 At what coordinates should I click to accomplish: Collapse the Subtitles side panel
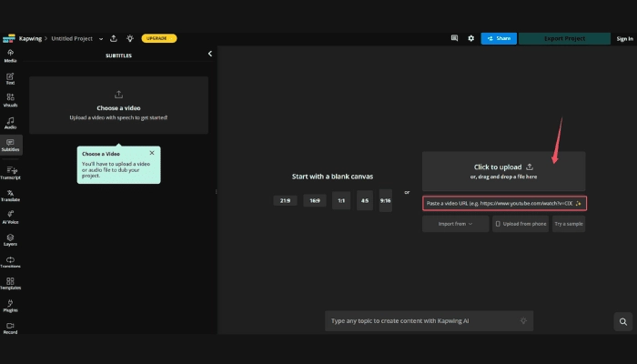210,54
